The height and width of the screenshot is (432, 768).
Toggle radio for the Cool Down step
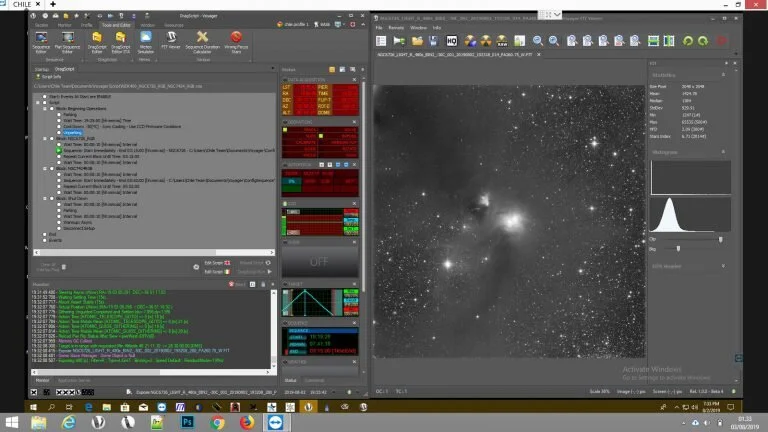(x=59, y=126)
